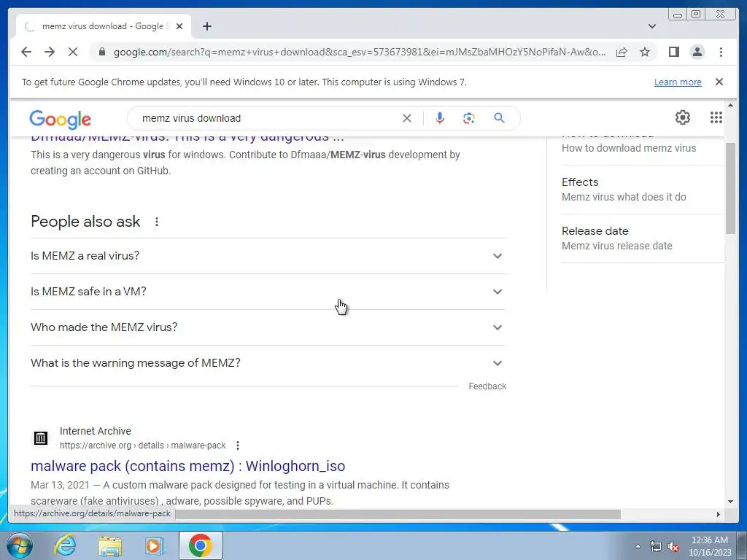This screenshot has width=747, height=560.
Task: Expand 'Who made the MEMZ virus?'
Action: pyautogui.click(x=268, y=327)
